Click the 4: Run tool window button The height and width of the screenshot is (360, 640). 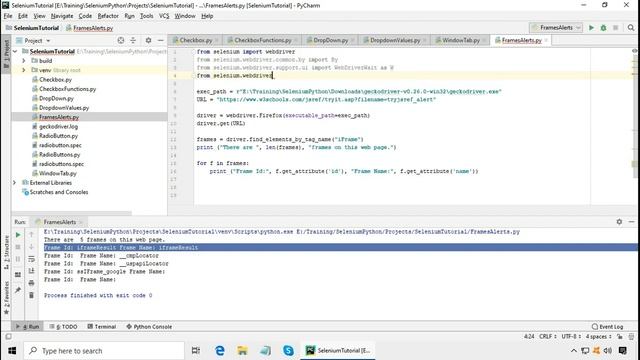coord(27,327)
